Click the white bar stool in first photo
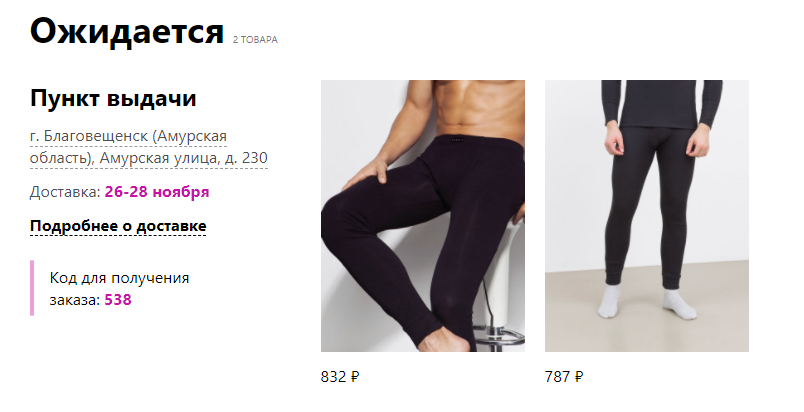The height and width of the screenshot is (412, 804). point(500,287)
